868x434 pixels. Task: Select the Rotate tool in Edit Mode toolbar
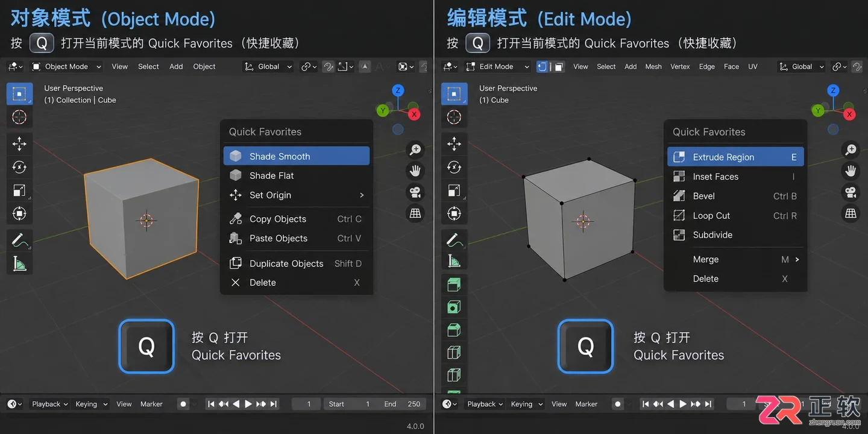[x=454, y=167]
